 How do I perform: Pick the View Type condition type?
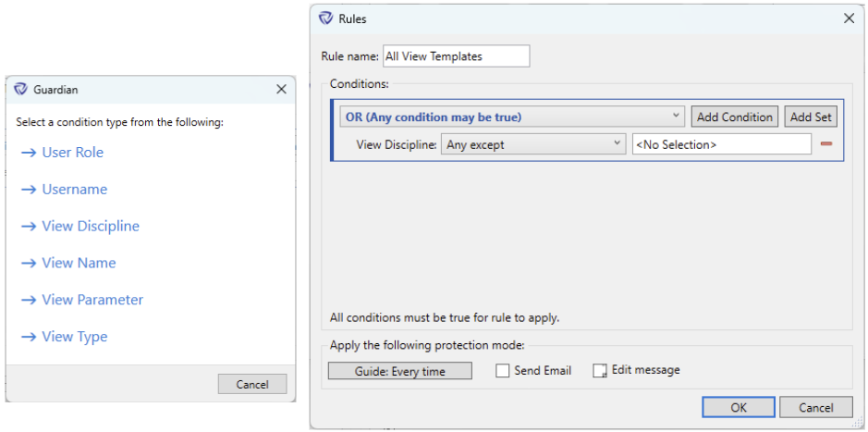[75, 337]
